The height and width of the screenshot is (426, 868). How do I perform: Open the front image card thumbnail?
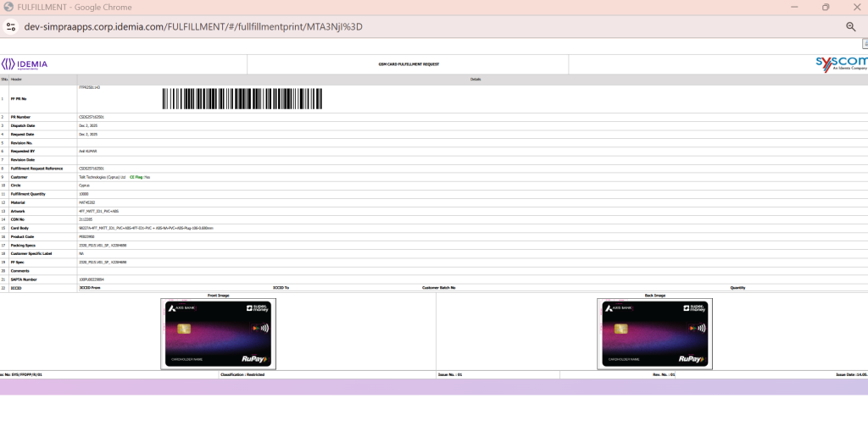[x=218, y=334]
